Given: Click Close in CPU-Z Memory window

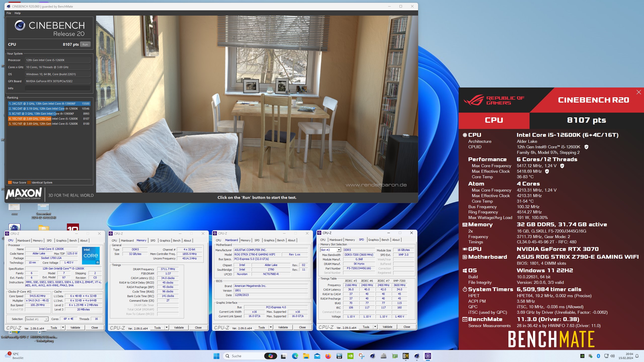Looking at the screenshot, I should pos(198,328).
